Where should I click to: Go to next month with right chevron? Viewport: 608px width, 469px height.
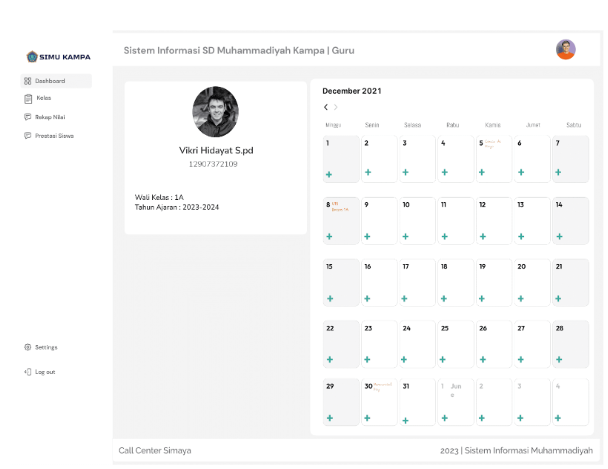tap(336, 107)
